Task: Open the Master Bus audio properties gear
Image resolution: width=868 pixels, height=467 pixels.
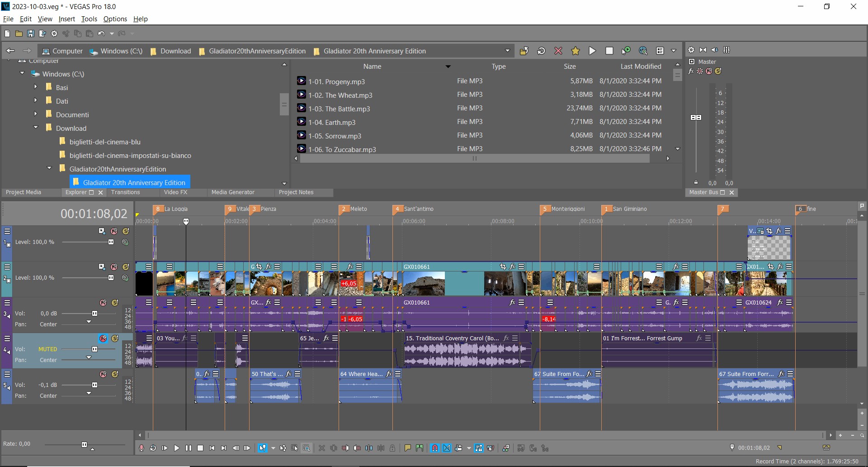Action: [691, 50]
